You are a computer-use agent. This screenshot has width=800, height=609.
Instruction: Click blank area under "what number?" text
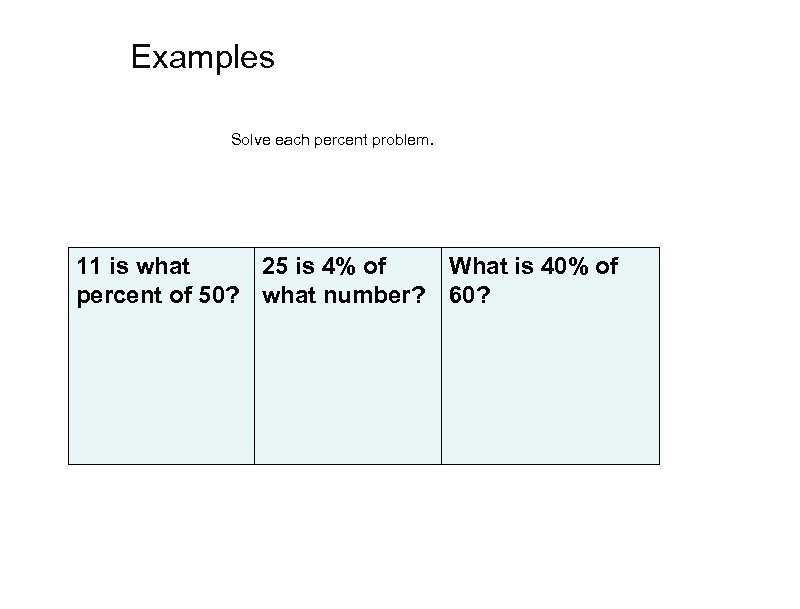pyautogui.click(x=347, y=390)
